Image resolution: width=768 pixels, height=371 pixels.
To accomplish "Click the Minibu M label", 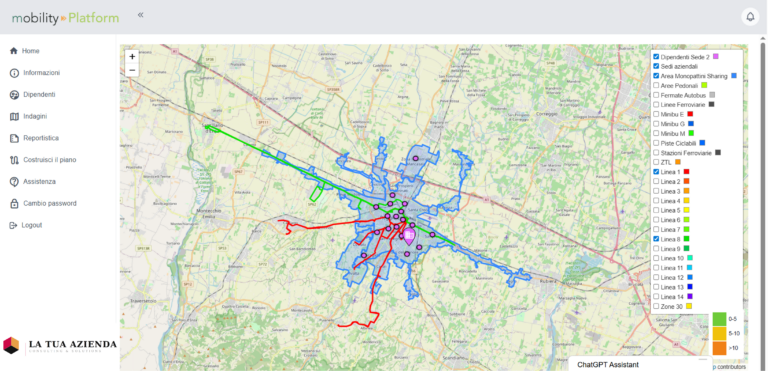I will 672,133.
